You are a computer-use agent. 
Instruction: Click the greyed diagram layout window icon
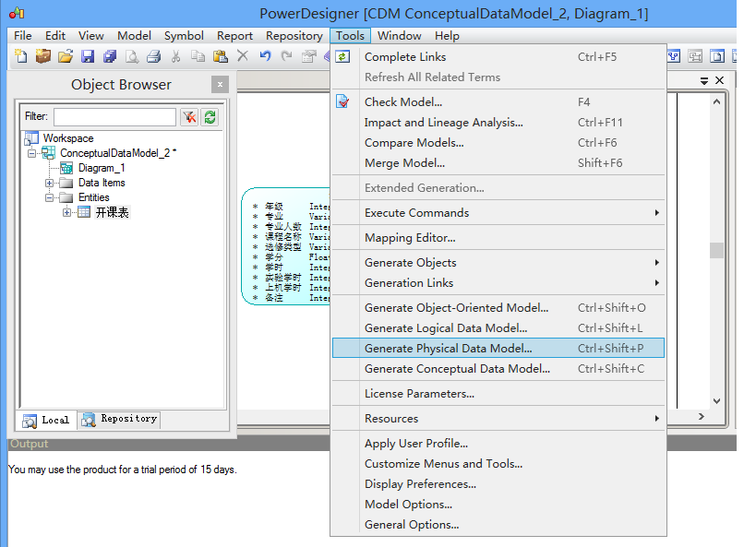pos(695,56)
